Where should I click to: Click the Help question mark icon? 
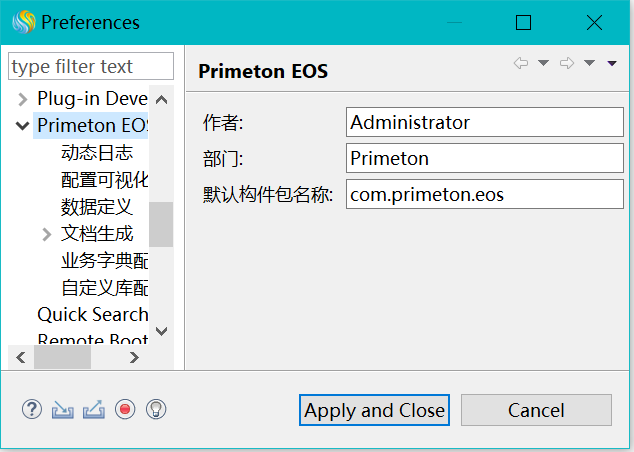point(32,409)
